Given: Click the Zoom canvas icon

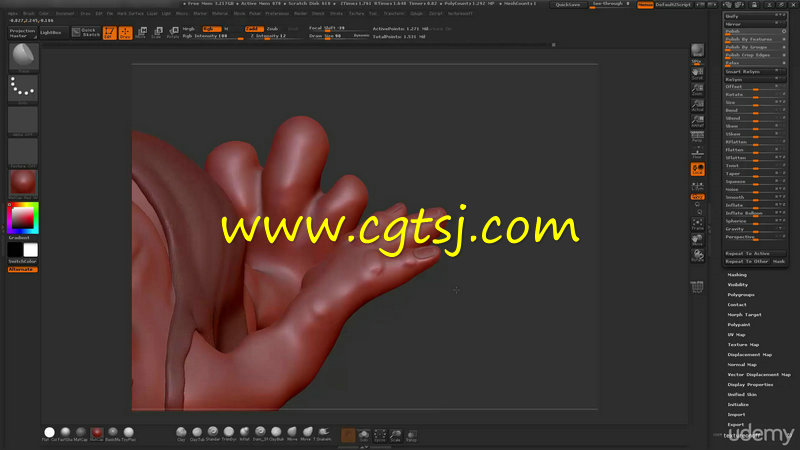Looking at the screenshot, I should [697, 90].
